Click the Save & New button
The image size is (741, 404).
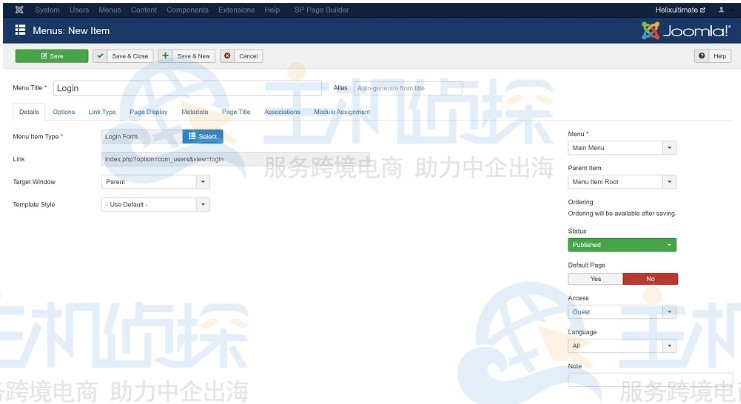coord(187,56)
